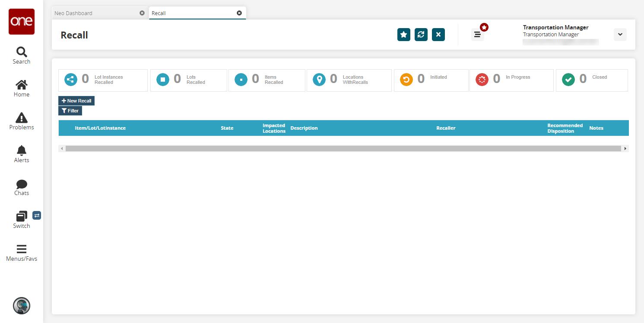Click the Switch windows icon
The image size is (644, 323).
point(21,216)
